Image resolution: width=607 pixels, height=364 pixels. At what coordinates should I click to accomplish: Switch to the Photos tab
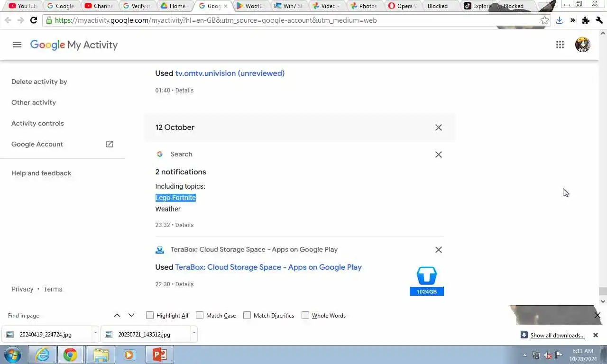coord(364,6)
